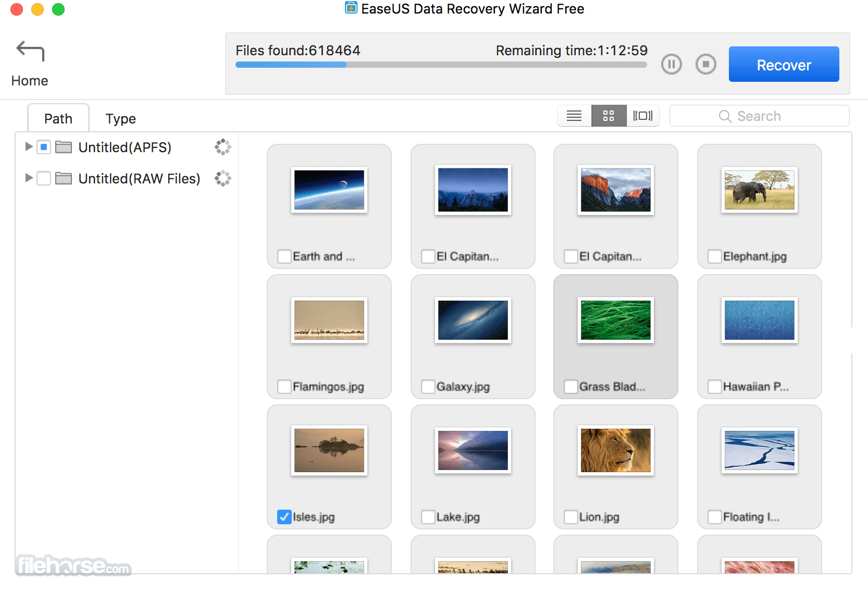Open the Path tab

[58, 119]
